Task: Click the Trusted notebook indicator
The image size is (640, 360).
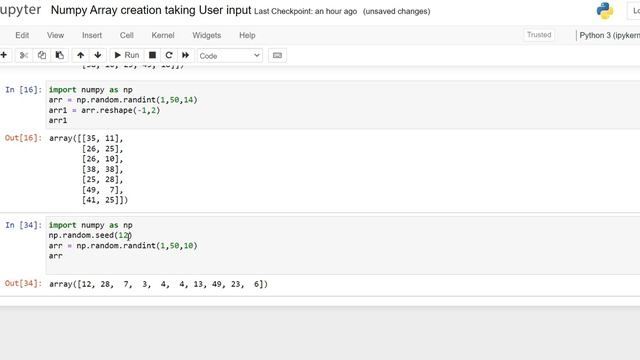Action: [x=539, y=35]
